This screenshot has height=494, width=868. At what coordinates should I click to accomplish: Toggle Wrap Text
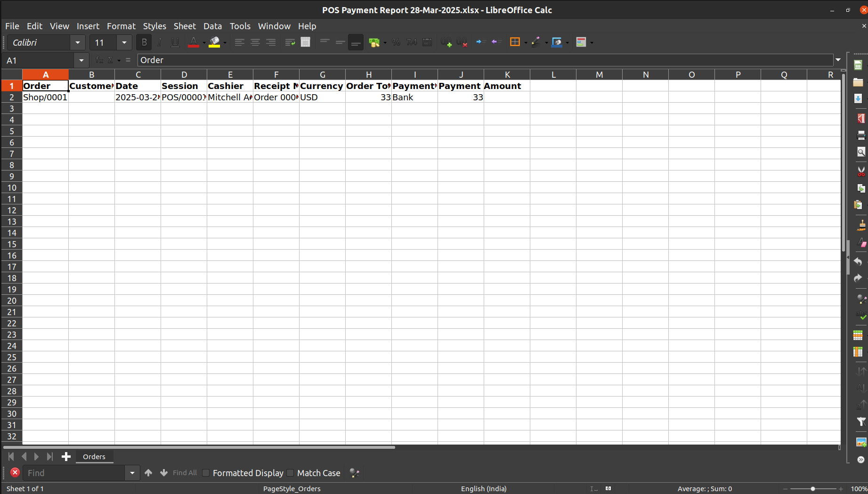(x=290, y=42)
